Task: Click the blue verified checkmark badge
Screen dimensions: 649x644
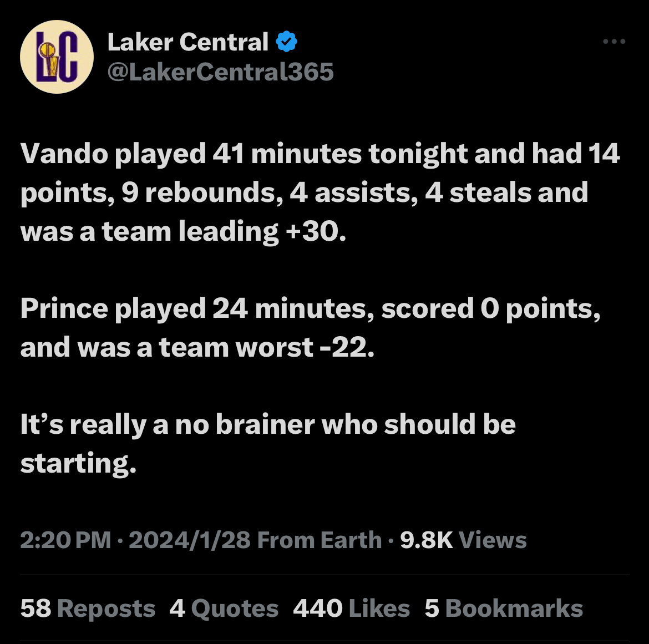Action: [286, 42]
